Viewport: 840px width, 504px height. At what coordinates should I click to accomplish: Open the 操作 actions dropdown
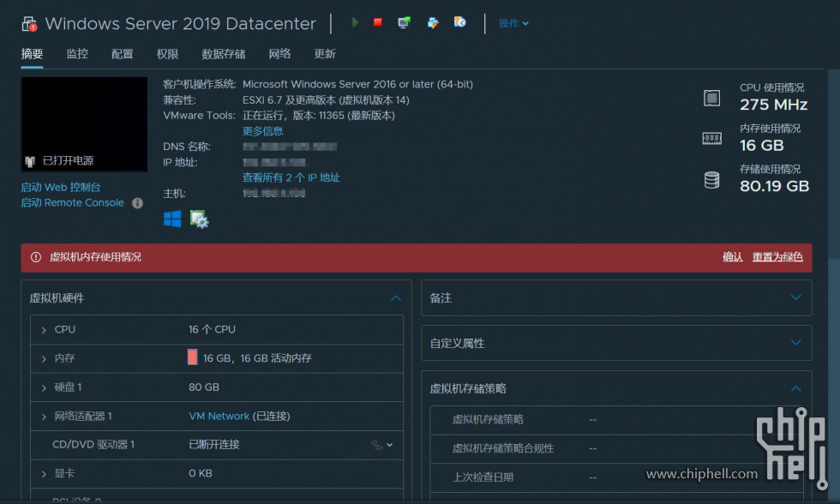pos(513,23)
